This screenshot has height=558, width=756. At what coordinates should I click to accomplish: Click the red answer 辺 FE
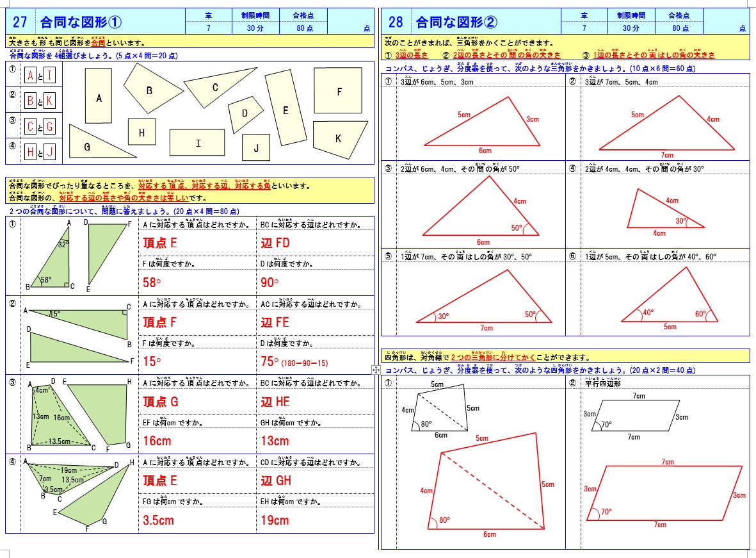(x=275, y=322)
